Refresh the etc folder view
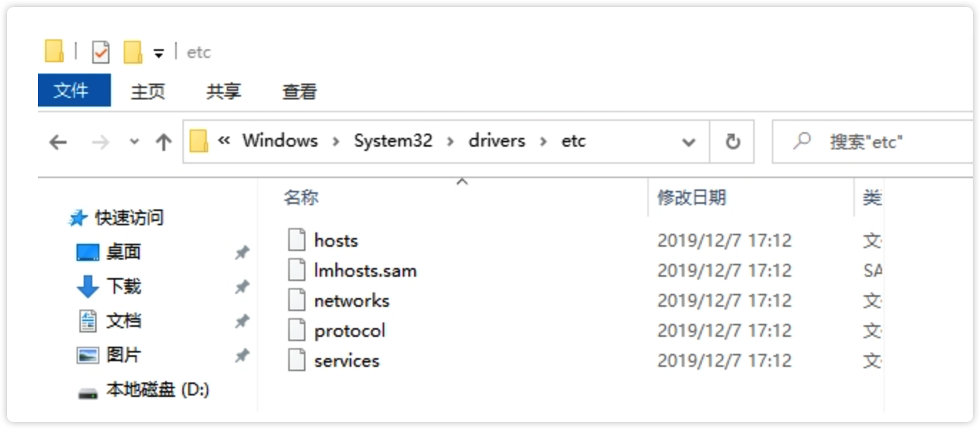 pos(732,142)
